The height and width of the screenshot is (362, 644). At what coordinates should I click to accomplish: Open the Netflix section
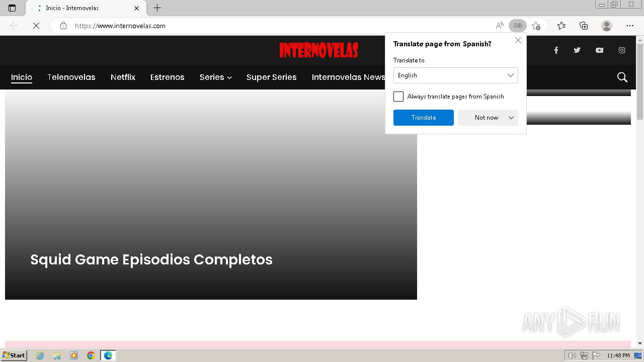pyautogui.click(x=123, y=77)
